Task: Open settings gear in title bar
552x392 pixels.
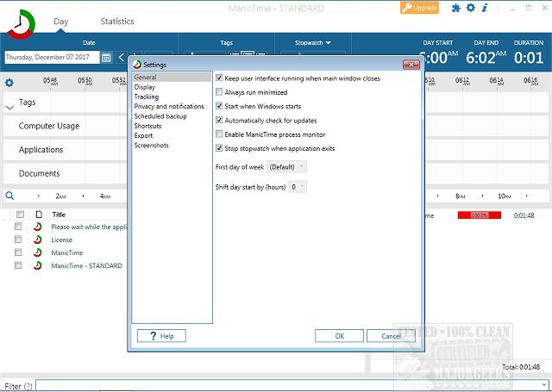Action: [471, 8]
